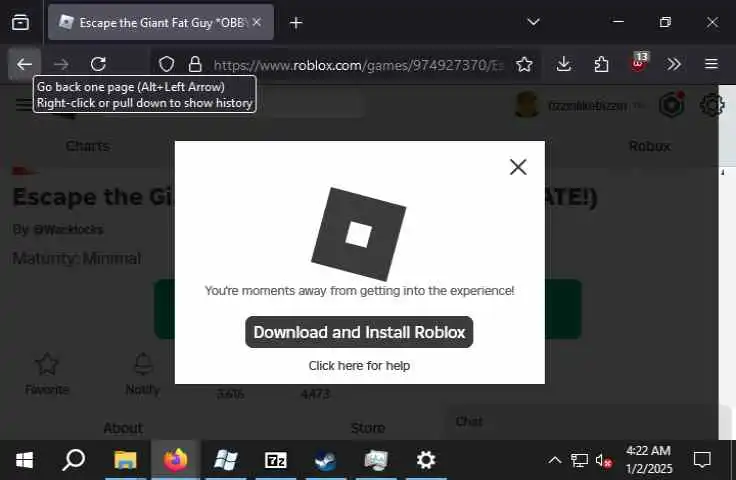
Task: Close the Escape the Giant Fat Guy tab
Action: pos(257,22)
